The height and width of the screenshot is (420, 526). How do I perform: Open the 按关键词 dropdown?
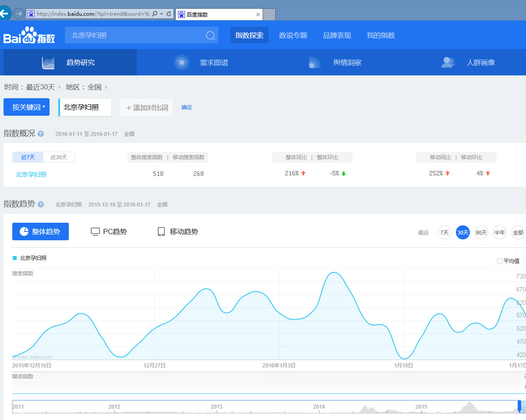[26, 107]
